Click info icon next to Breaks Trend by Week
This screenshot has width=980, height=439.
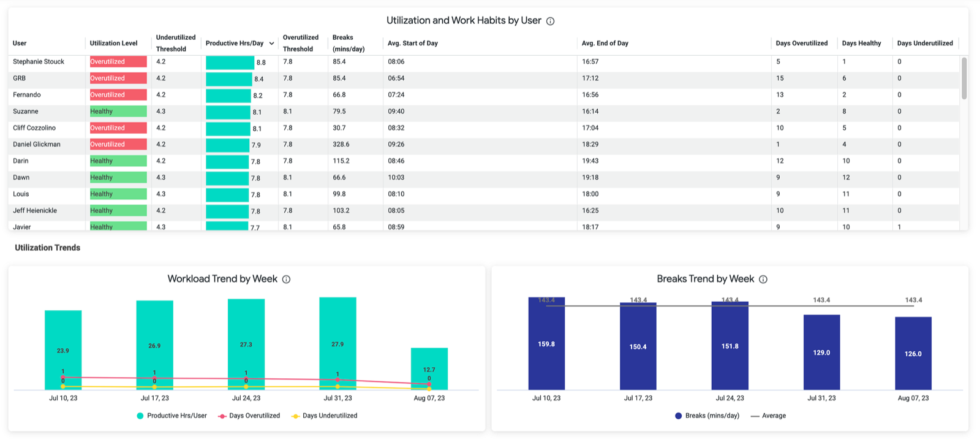point(763,280)
